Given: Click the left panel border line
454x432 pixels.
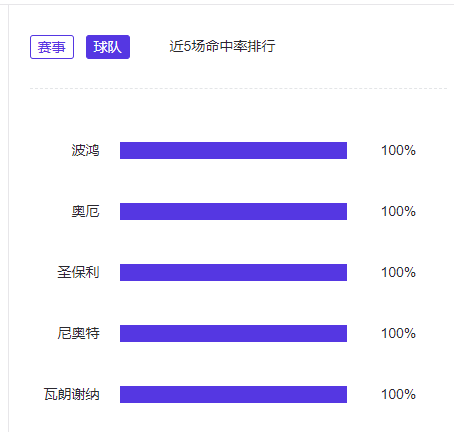Looking at the screenshot, I should pyautogui.click(x=8, y=218).
